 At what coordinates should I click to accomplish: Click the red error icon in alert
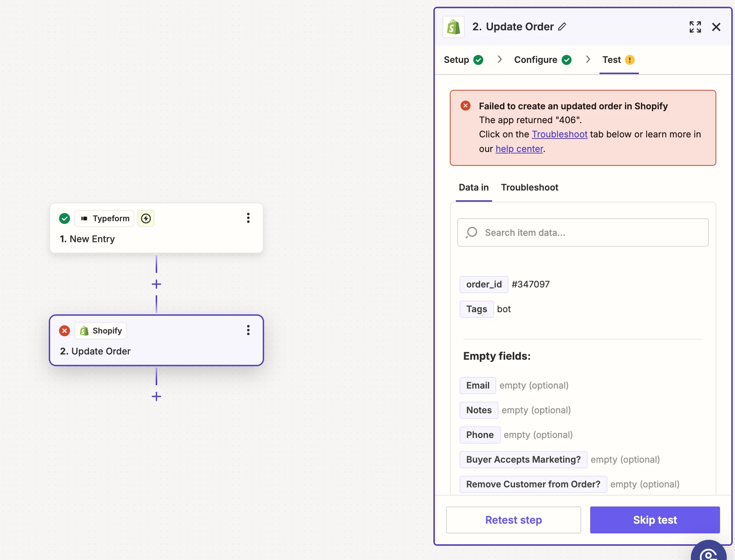(466, 106)
